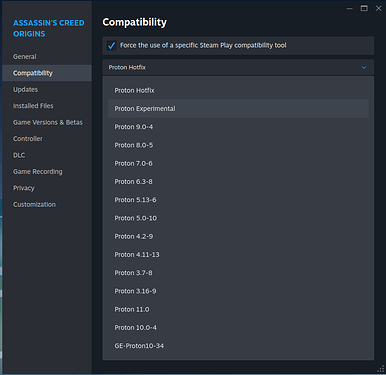The width and height of the screenshot is (386, 375).
Task: Pick Proton 8.0-5 compatibility tool
Action: point(238,145)
